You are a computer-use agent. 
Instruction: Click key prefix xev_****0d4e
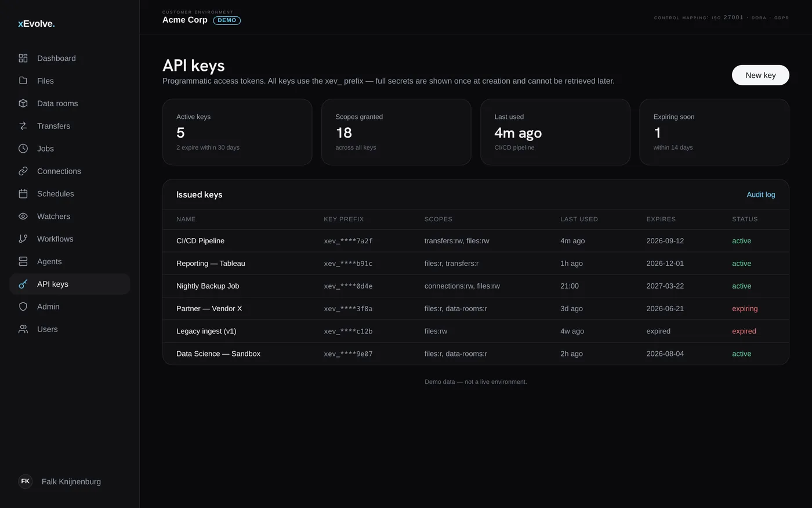[x=348, y=286]
